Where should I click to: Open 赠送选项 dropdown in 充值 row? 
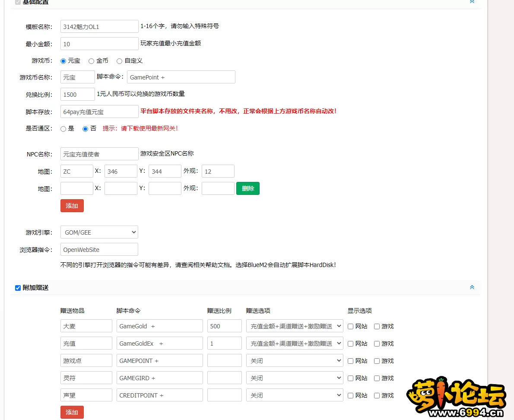point(295,343)
